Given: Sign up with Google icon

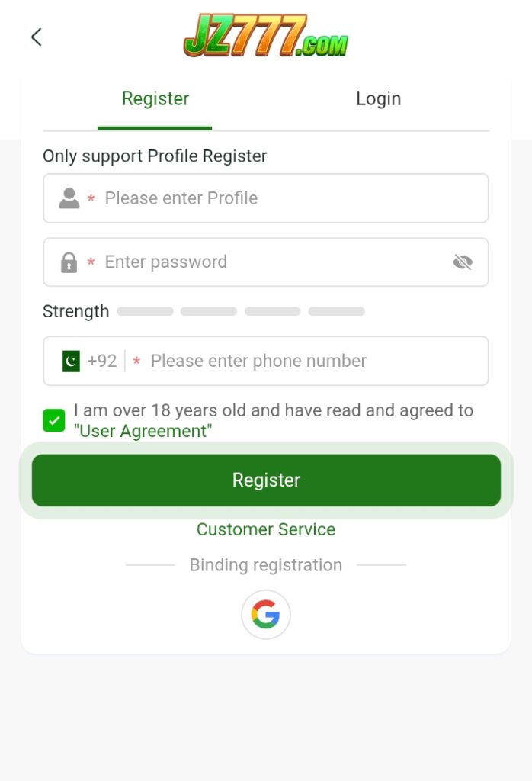Looking at the screenshot, I should point(266,615).
